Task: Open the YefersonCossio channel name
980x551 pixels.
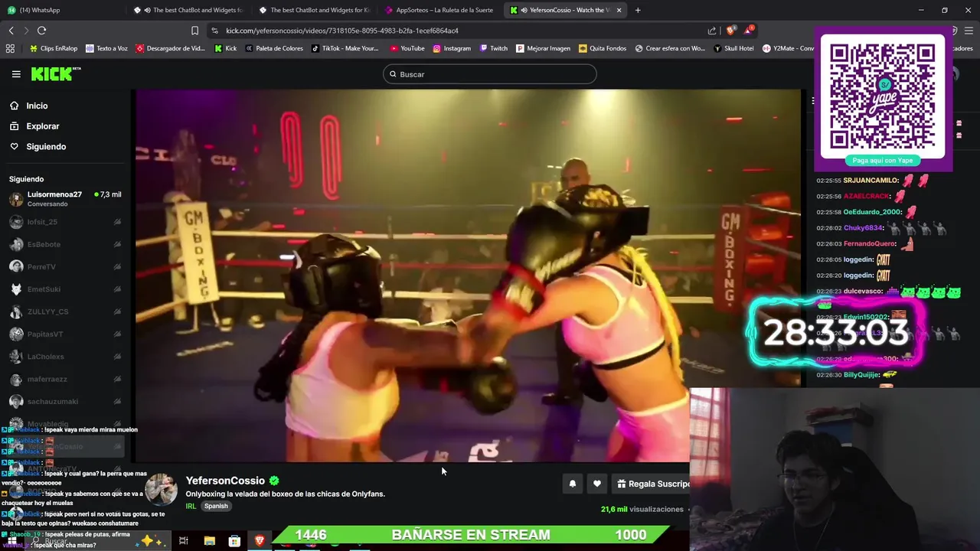Action: [225, 481]
